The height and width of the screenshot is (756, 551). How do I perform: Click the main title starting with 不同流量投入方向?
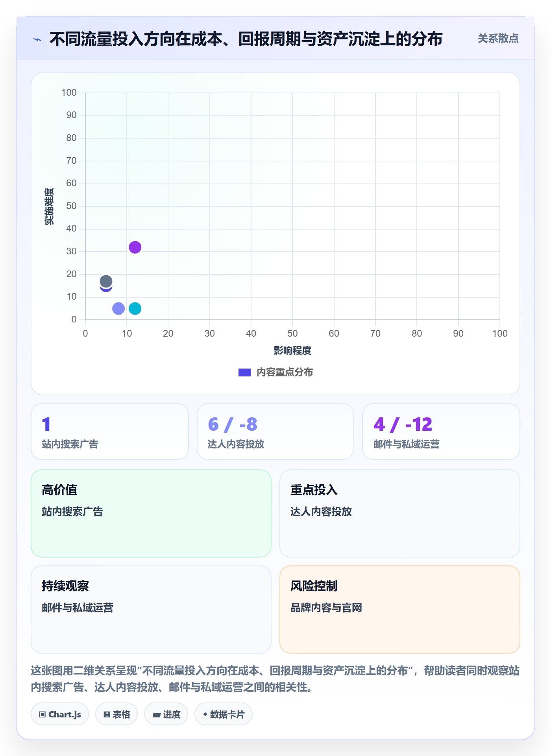[246, 39]
